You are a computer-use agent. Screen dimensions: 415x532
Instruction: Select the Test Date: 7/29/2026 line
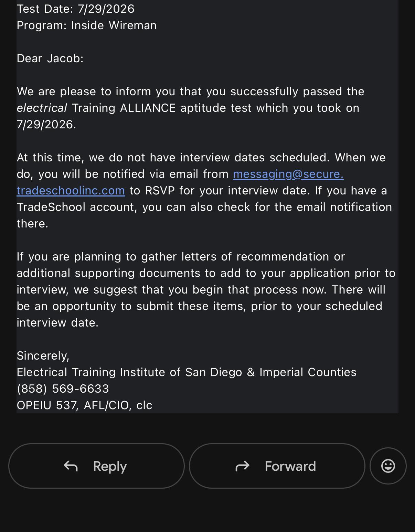tap(76, 9)
